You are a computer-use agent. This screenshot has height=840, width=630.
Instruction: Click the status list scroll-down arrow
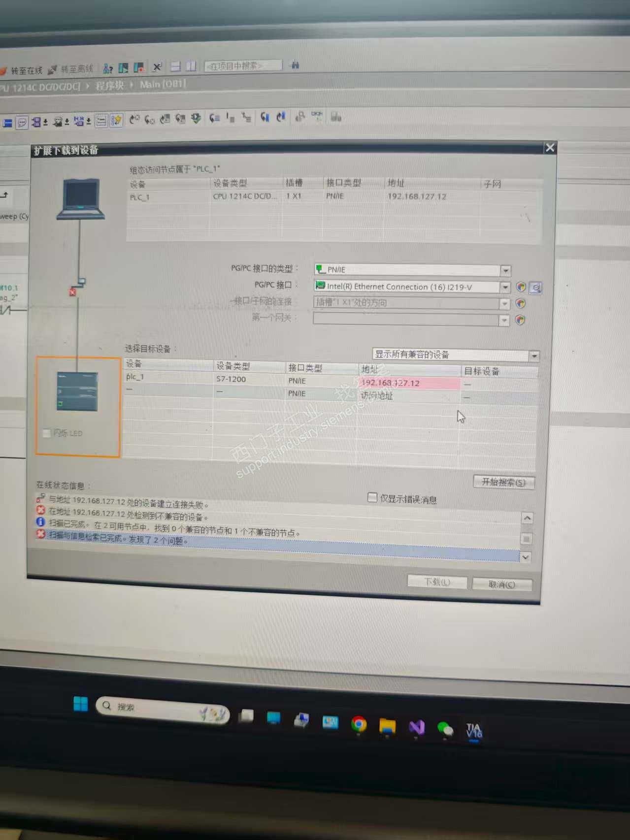click(526, 557)
